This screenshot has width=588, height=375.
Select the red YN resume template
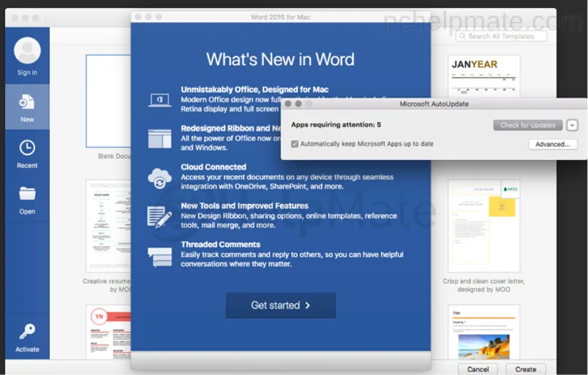[x=108, y=333]
